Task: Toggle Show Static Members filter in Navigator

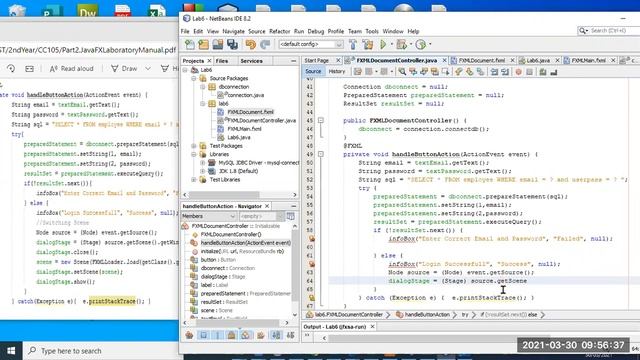Action: 218,335
